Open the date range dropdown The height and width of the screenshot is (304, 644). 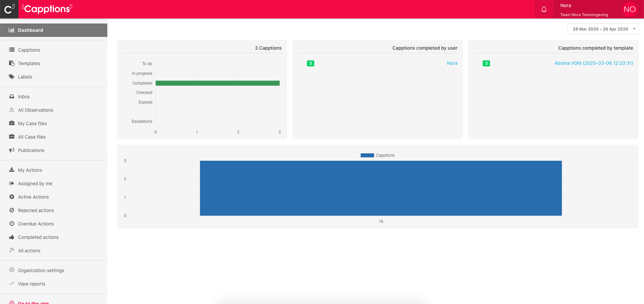603,29
